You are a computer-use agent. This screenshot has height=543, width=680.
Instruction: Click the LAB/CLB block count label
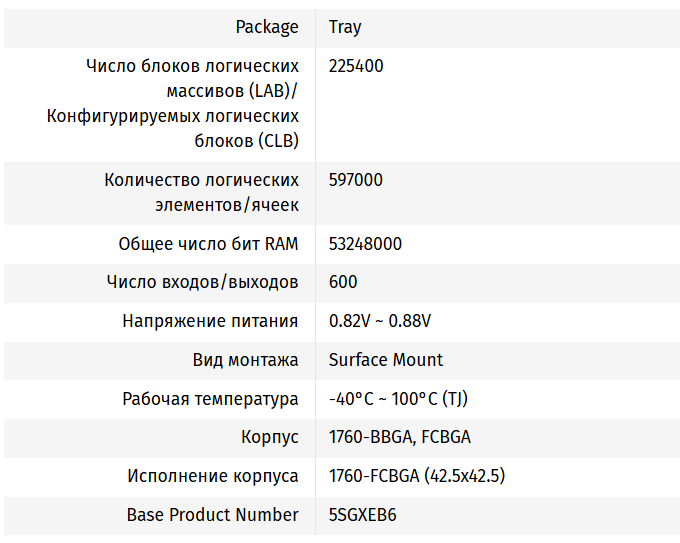(x=173, y=104)
